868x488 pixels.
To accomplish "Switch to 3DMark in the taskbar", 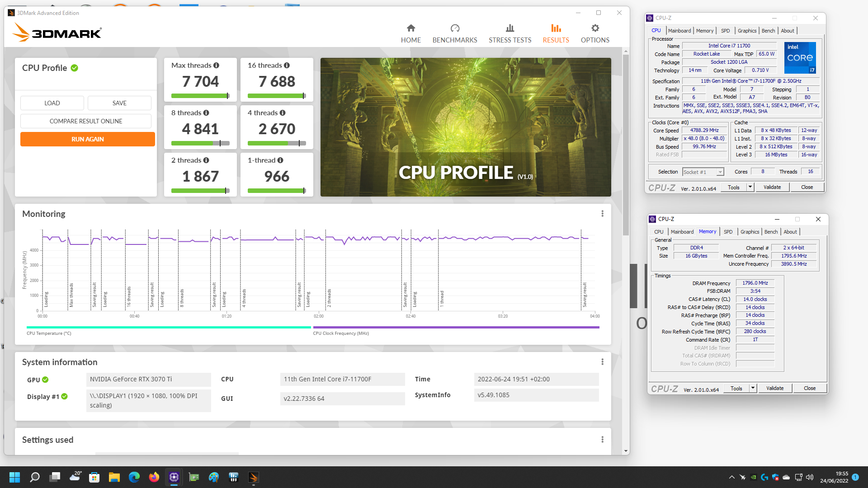I will (x=253, y=477).
